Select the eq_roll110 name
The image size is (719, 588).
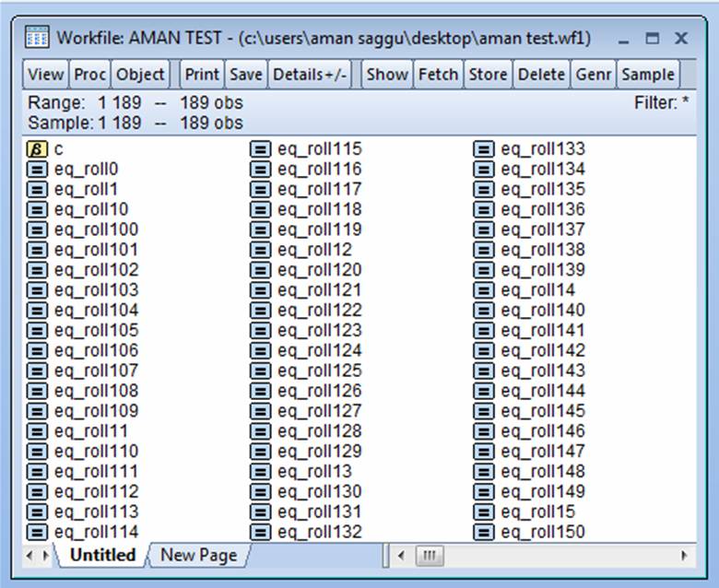tap(96, 452)
